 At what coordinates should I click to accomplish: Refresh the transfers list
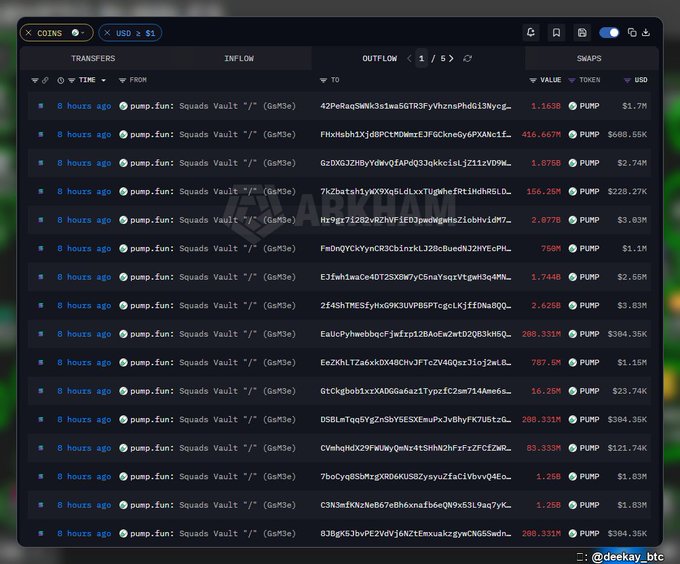point(468,59)
